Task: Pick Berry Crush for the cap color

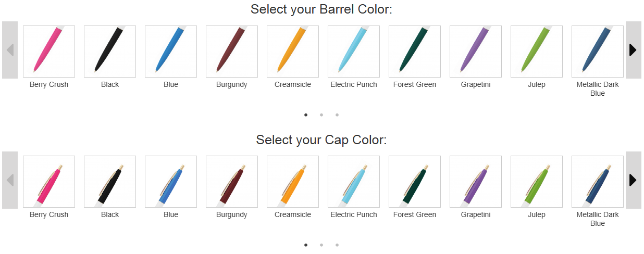Action: coord(49,182)
